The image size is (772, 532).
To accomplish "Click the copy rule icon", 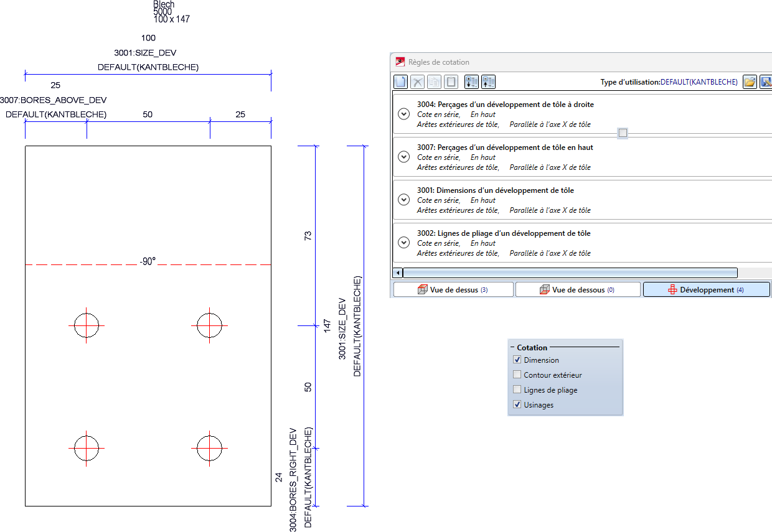I will click(x=434, y=82).
